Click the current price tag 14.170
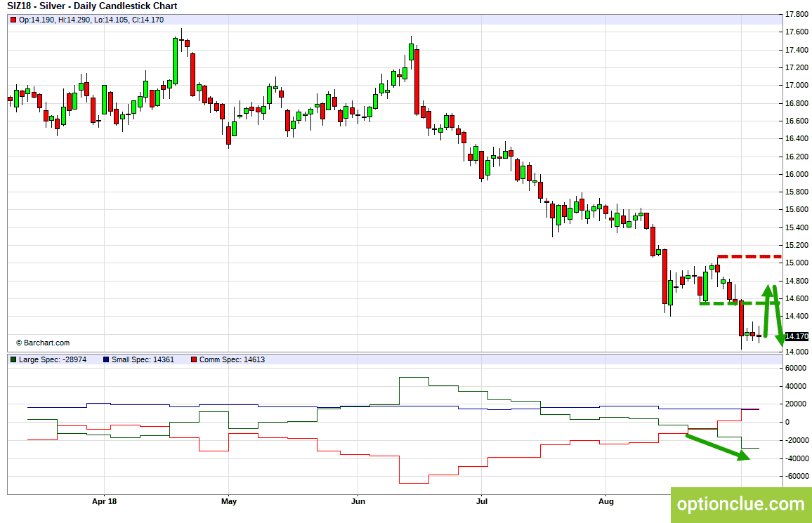This screenshot has width=812, height=523. [x=797, y=337]
